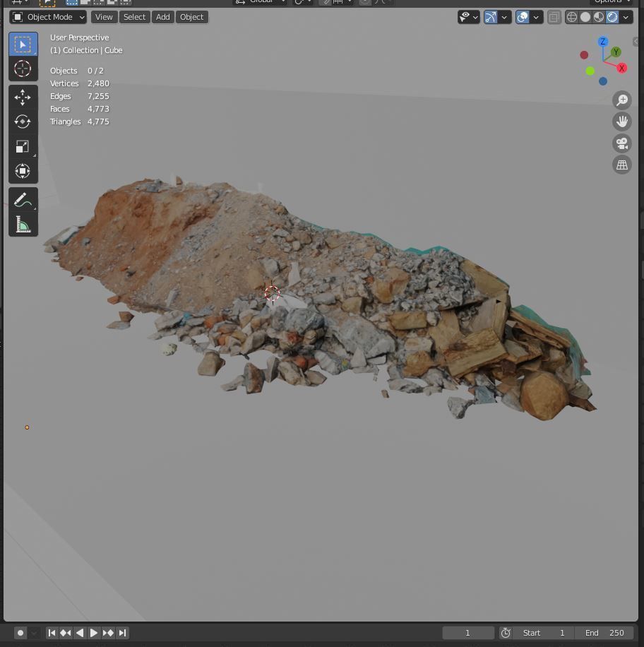Switch to Solid viewport shading
The height and width of the screenshot is (647, 644).
(585, 17)
